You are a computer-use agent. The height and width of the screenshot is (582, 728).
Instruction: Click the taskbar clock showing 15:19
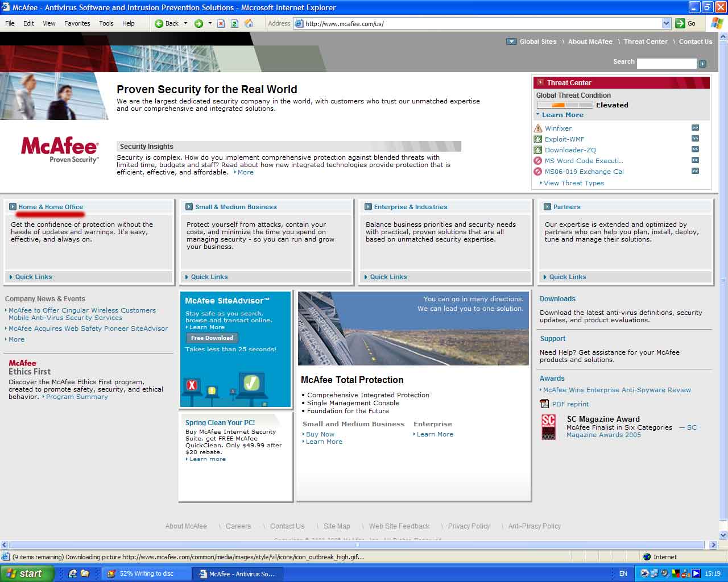click(713, 574)
